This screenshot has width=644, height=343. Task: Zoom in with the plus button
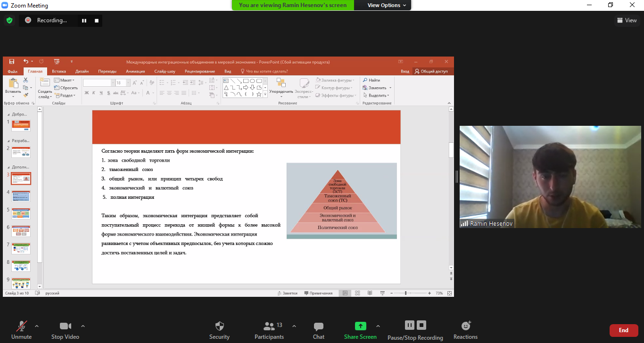click(x=429, y=293)
